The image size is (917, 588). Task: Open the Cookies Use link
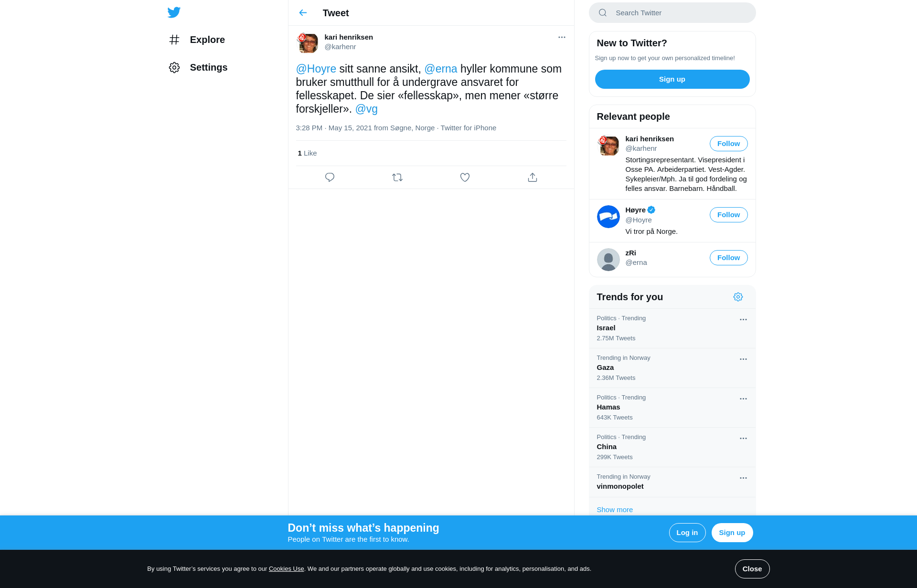click(x=286, y=569)
